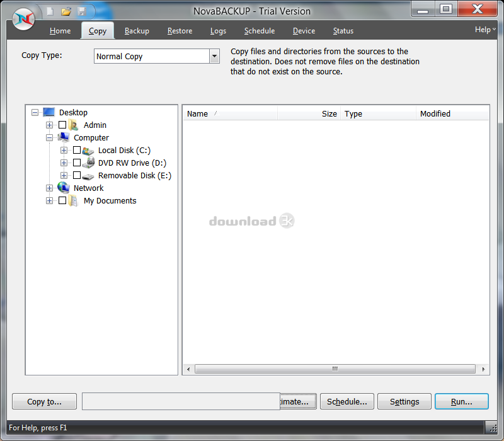This screenshot has width=504, height=441.
Task: Maximize the NovaBACKUP window
Action: [446, 9]
